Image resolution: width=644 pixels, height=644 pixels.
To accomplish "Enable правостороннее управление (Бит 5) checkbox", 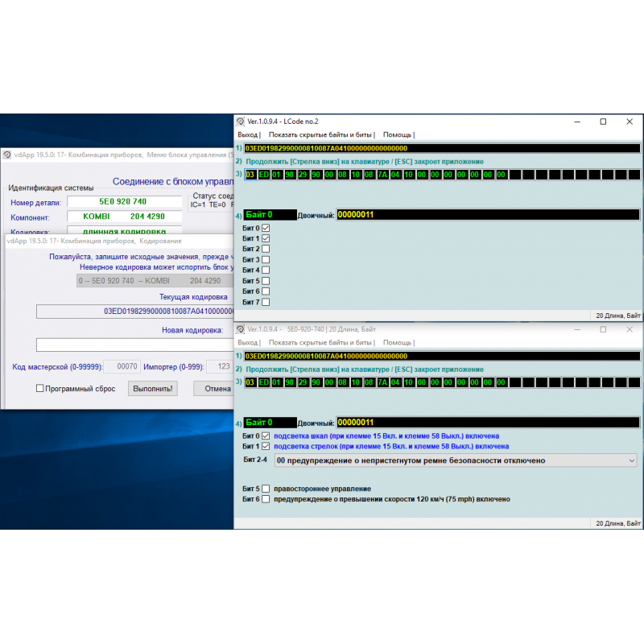I will click(266, 489).
